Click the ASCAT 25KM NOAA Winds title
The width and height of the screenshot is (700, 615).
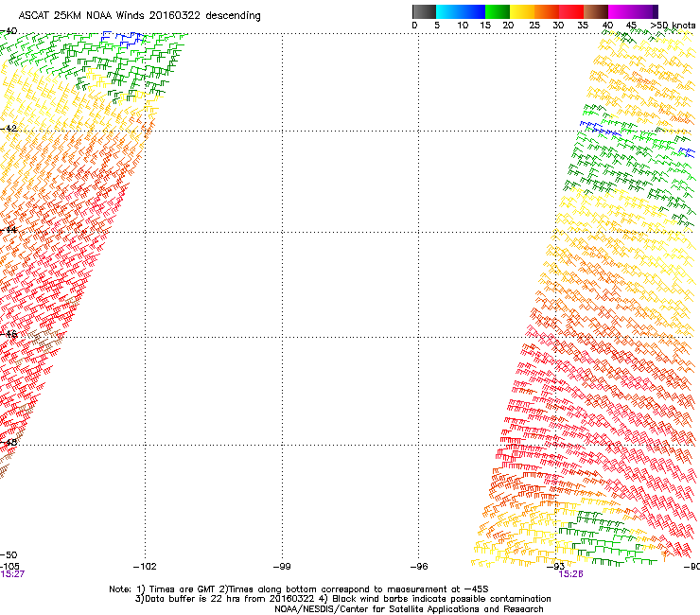[x=139, y=16]
